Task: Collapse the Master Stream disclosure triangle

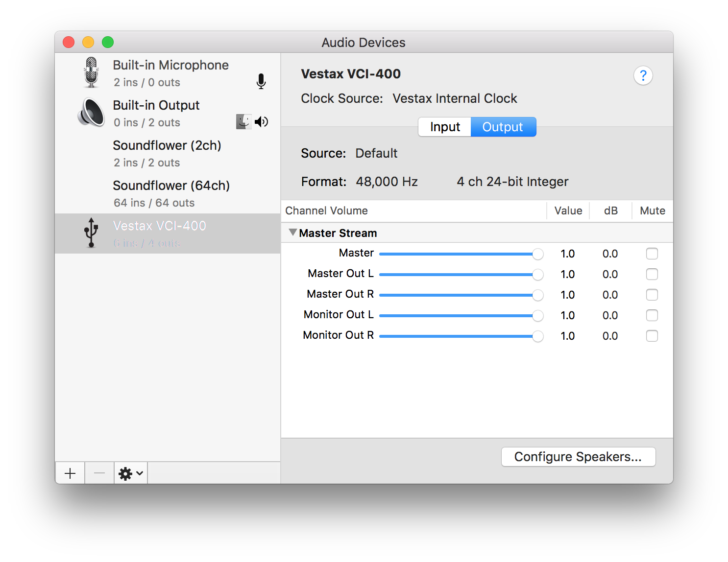Action: coord(293,233)
